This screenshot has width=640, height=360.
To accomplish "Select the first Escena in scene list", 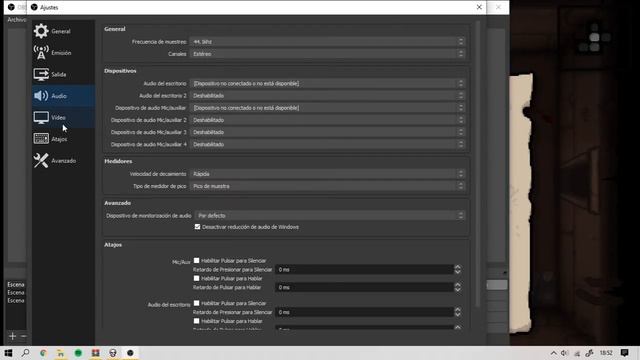I will click(16, 284).
